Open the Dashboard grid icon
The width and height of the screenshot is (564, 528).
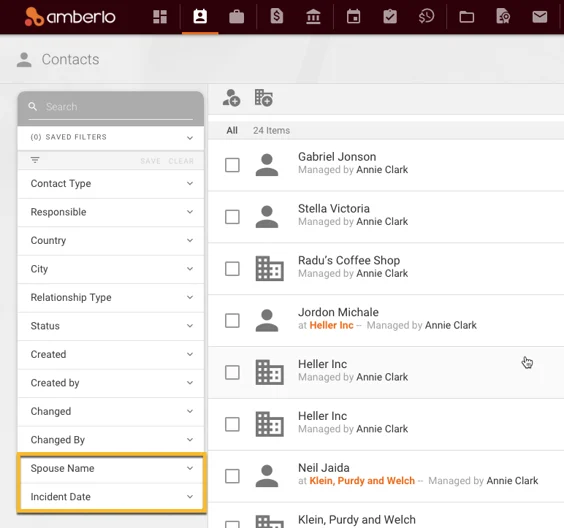tap(160, 17)
